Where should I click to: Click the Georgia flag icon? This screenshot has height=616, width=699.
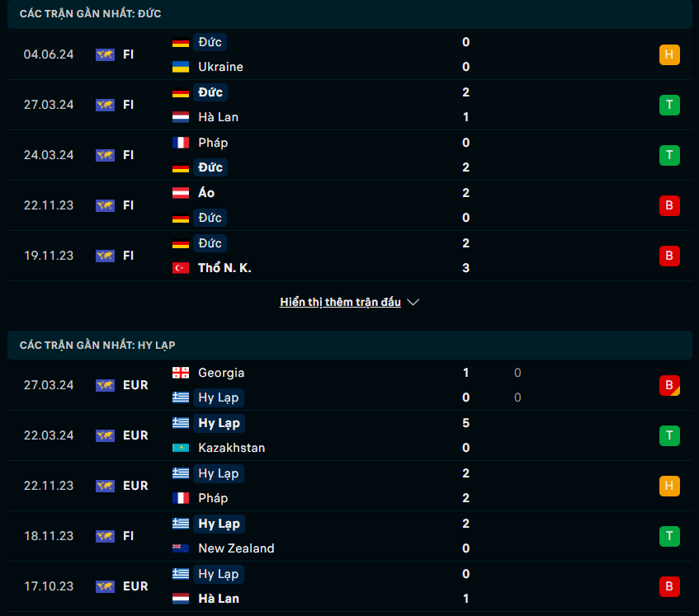181,373
